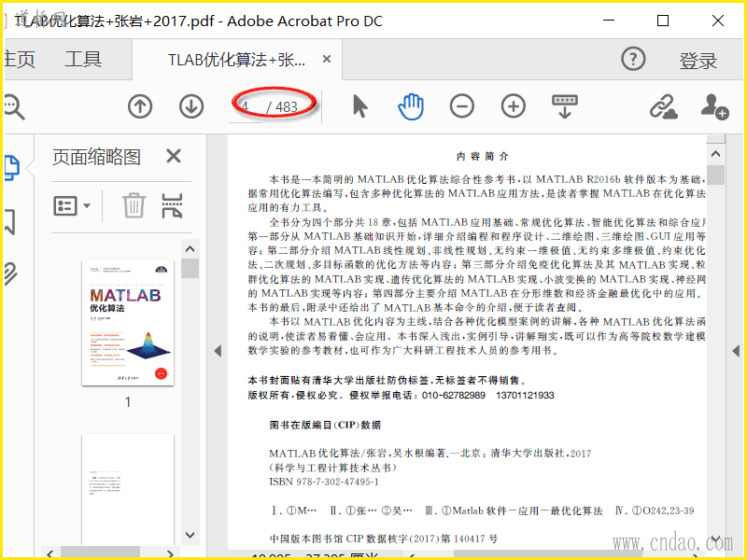
Task: Click the 页面缩略图 panel title
Action: [x=97, y=157]
